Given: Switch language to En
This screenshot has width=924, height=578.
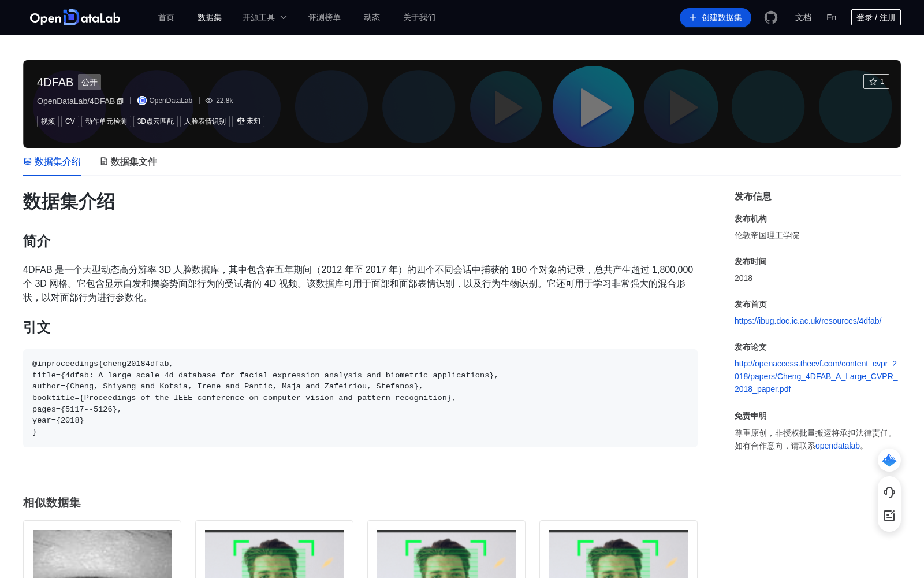Looking at the screenshot, I should 832,17.
